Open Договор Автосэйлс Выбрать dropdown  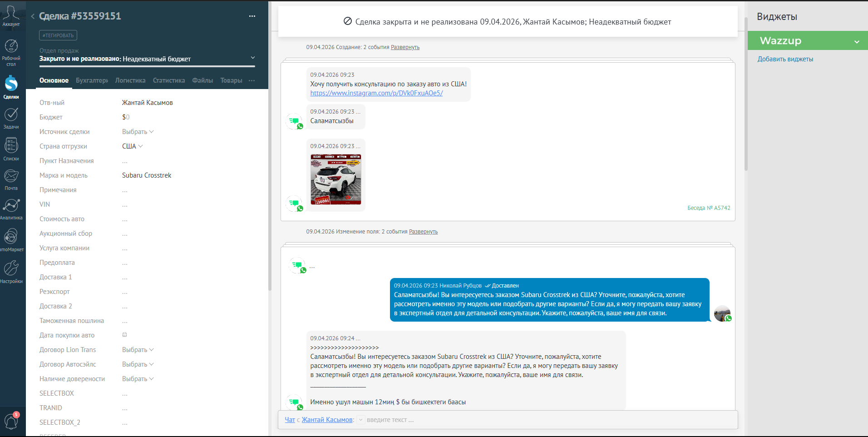[138, 364]
